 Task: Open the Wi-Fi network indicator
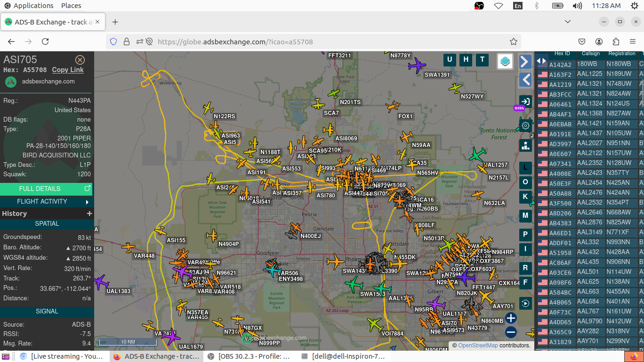[x=499, y=6]
